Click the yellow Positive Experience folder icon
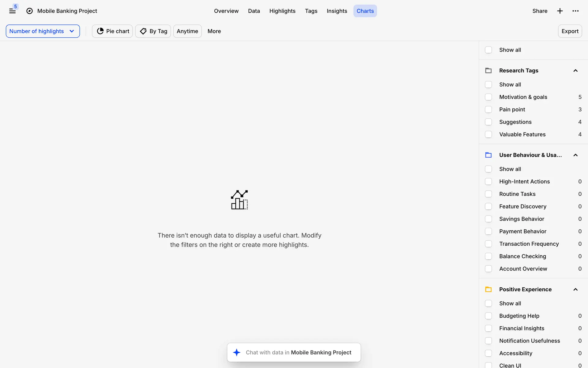This screenshot has width=588, height=368. coord(488,289)
